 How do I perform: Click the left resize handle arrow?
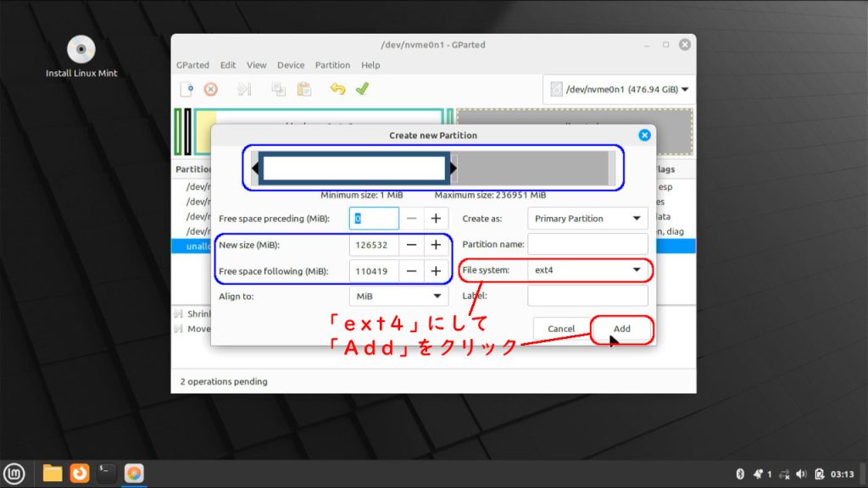point(255,169)
